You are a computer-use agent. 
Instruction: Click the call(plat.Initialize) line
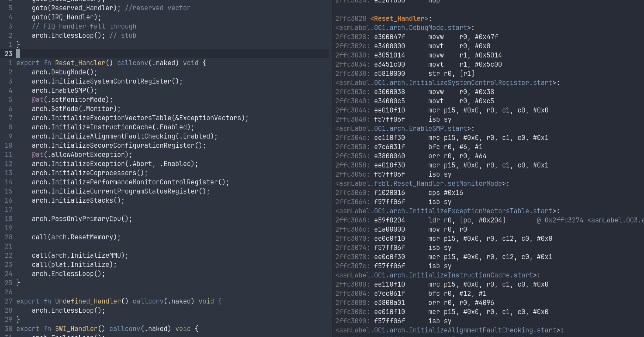click(x=74, y=264)
